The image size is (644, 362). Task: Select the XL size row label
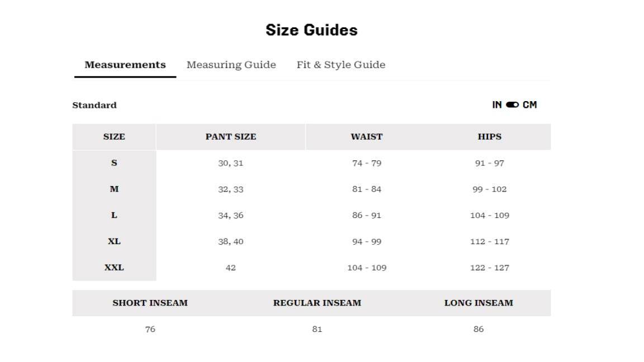[x=114, y=241]
